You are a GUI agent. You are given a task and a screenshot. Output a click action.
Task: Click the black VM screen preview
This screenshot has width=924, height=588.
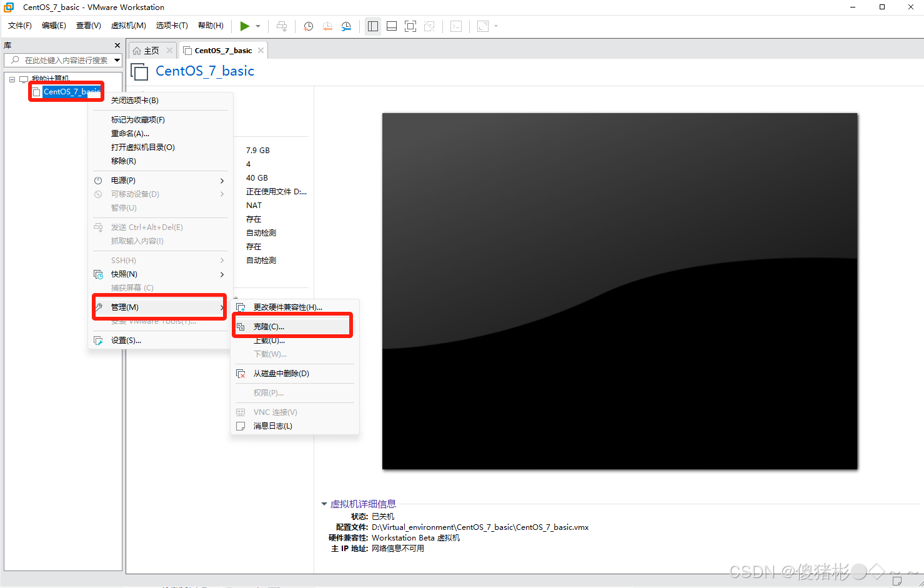[x=620, y=291]
